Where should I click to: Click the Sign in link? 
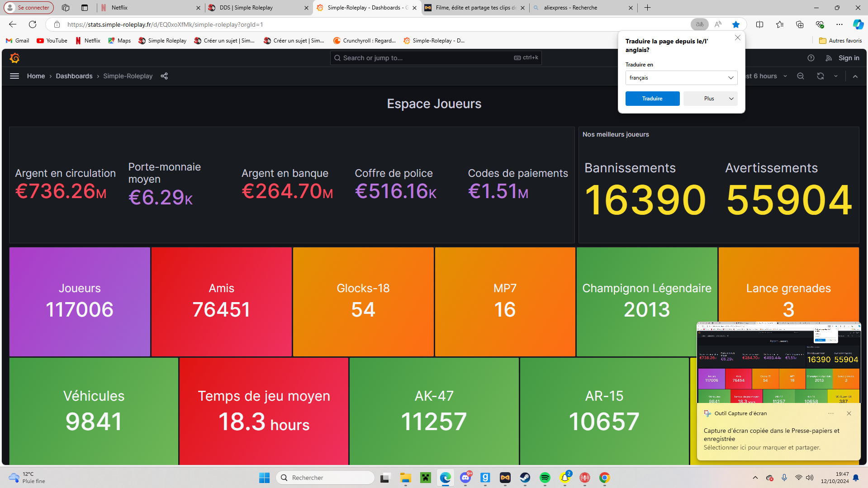coord(849,58)
